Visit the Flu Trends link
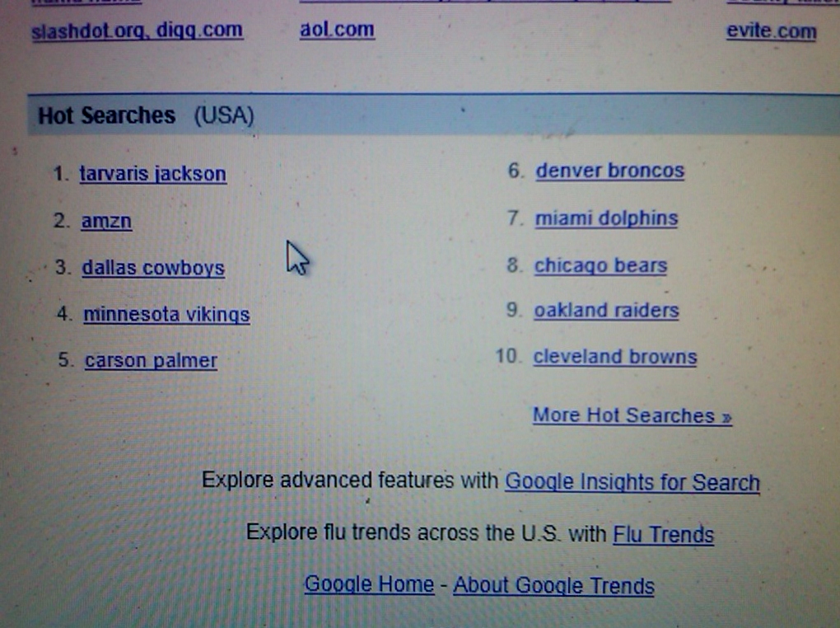This screenshot has width=840, height=628. 663,534
